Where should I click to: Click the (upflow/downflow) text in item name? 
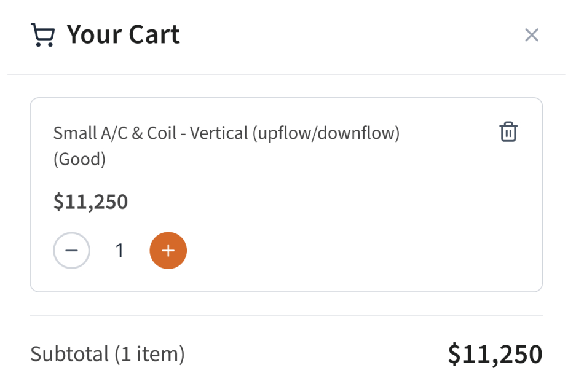click(x=326, y=133)
